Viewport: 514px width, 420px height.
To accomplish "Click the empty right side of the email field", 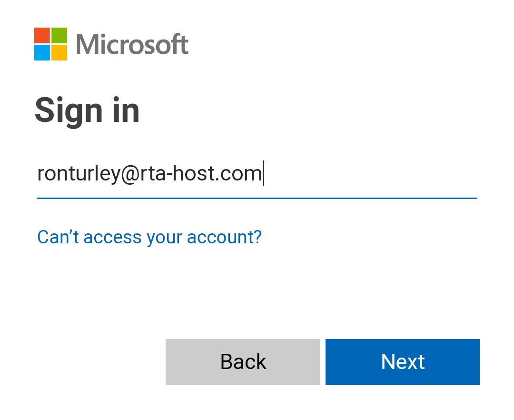I will point(381,174).
